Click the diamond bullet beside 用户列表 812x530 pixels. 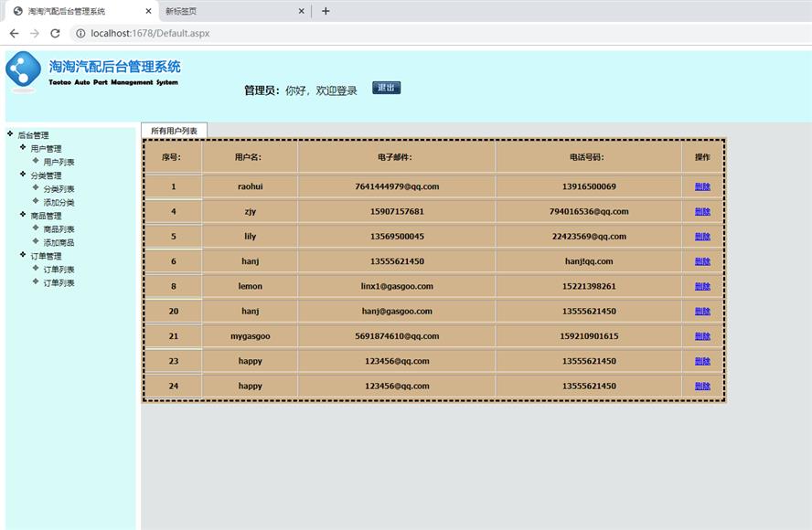(36, 161)
